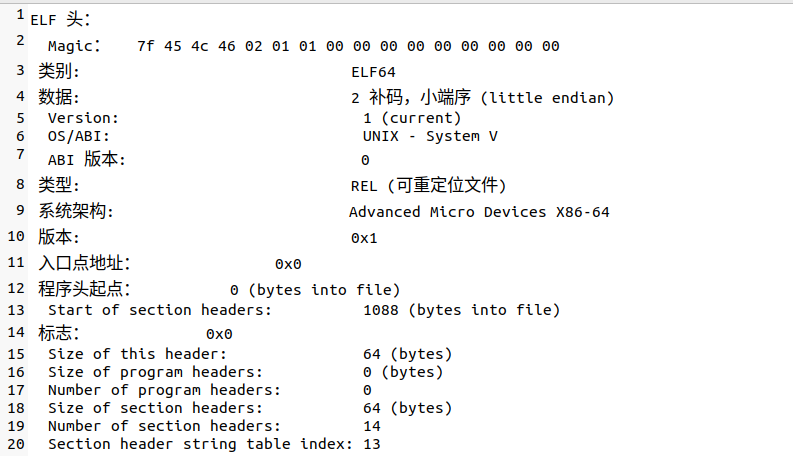Click line number 14 in the gutter

16,332
